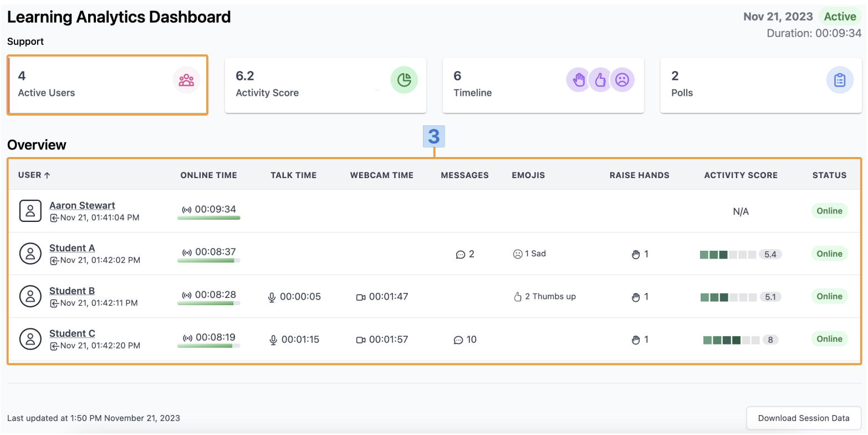Click Student C's webcam time camera icon

(361, 340)
